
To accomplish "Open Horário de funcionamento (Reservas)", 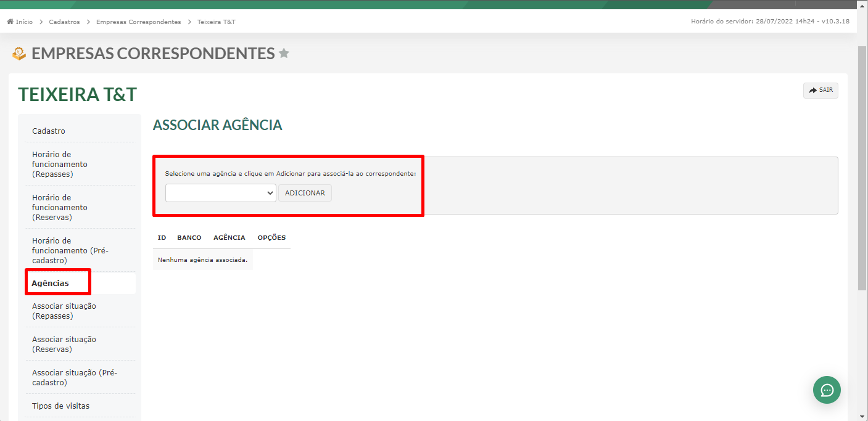I will point(60,207).
